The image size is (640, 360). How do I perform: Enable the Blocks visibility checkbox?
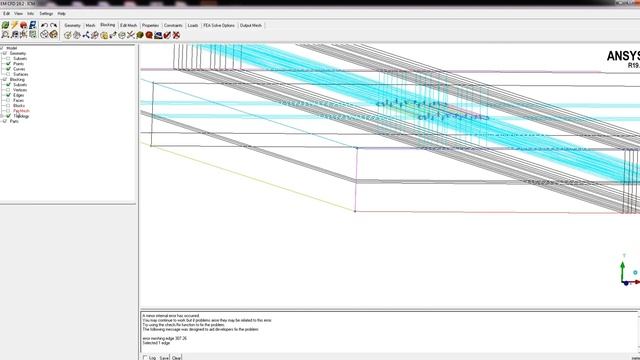pyautogui.click(x=8, y=106)
